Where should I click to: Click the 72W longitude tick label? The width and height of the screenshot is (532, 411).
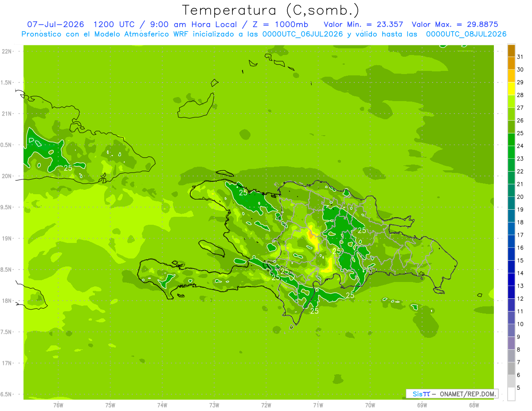[x=266, y=405]
